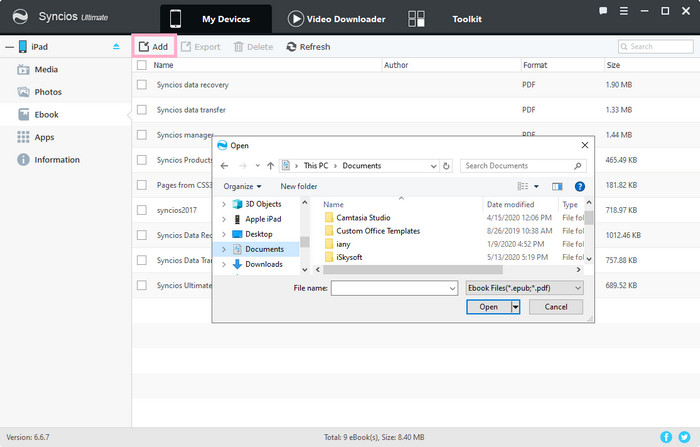Image resolution: width=700 pixels, height=447 pixels.
Task: Eject the iPad device
Action: pos(114,47)
